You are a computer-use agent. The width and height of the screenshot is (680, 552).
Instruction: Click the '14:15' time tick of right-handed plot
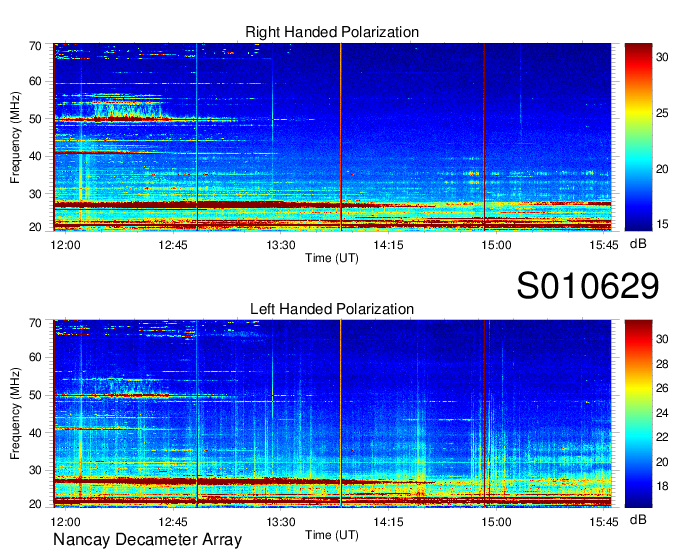click(389, 245)
